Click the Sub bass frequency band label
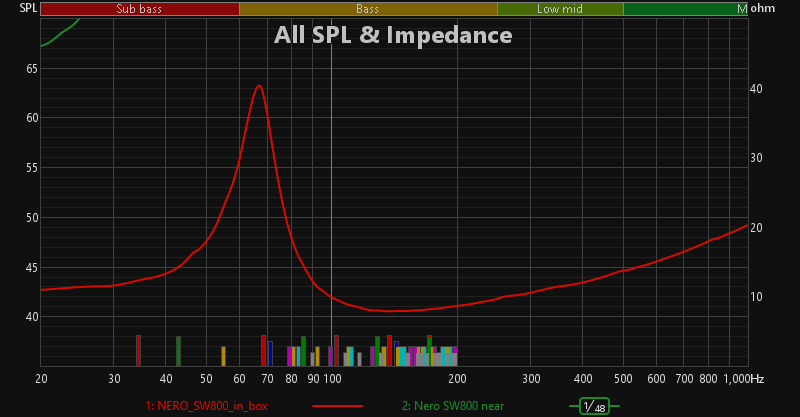The height and width of the screenshot is (417, 800). 139,9
